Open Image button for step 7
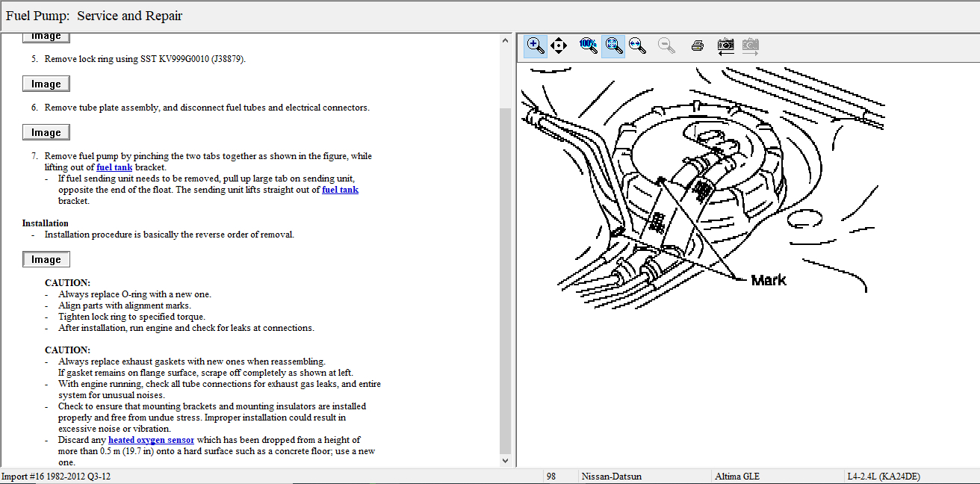 pyautogui.click(x=46, y=133)
